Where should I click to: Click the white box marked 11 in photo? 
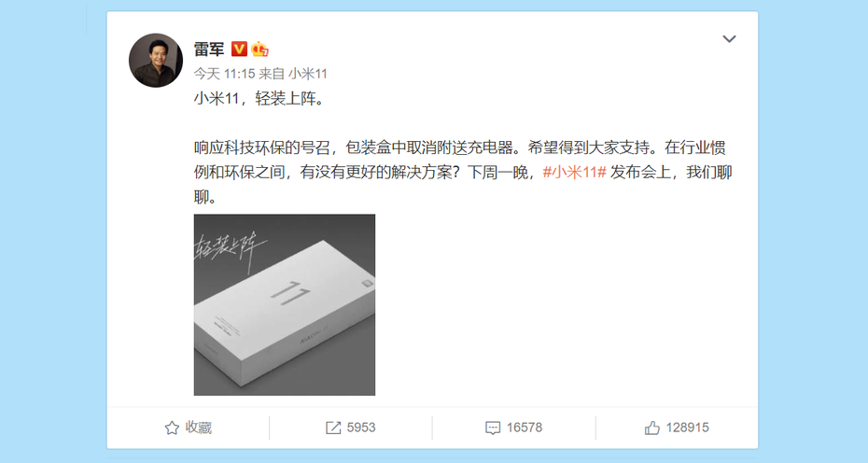tap(285, 312)
